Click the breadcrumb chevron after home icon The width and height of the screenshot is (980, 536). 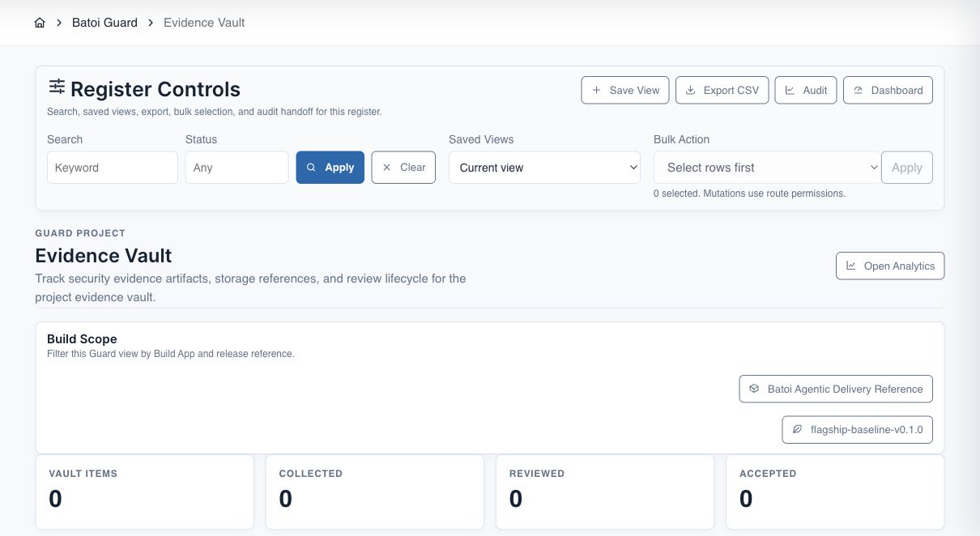coord(59,23)
